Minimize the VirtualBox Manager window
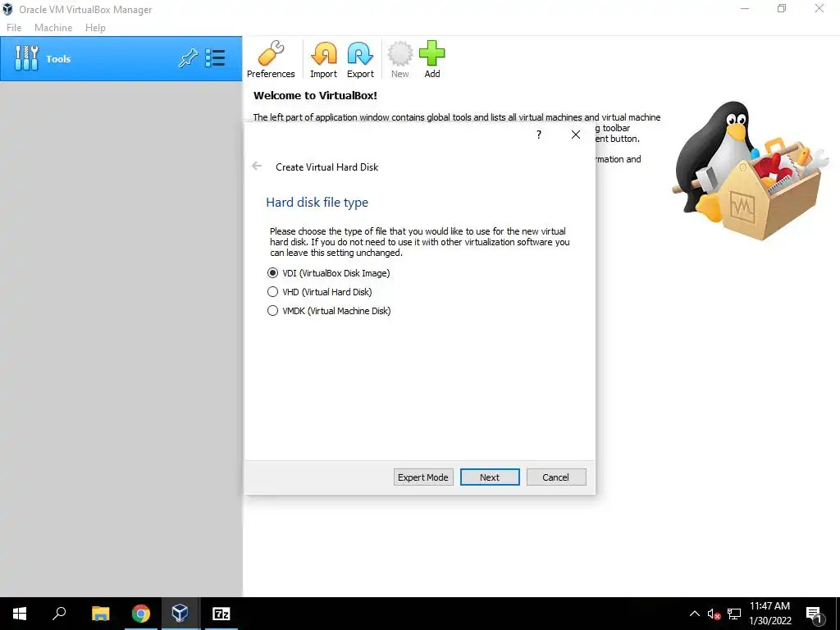Screen dimensions: 840x630 point(745,8)
